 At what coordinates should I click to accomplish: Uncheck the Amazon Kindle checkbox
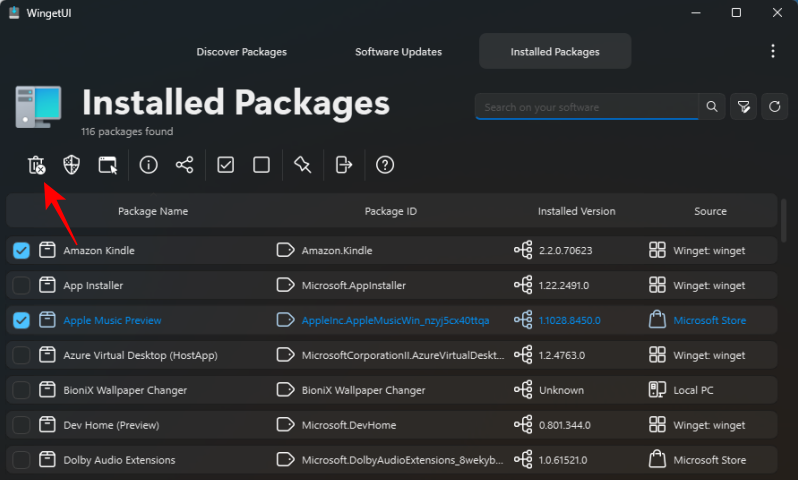pyautogui.click(x=21, y=251)
